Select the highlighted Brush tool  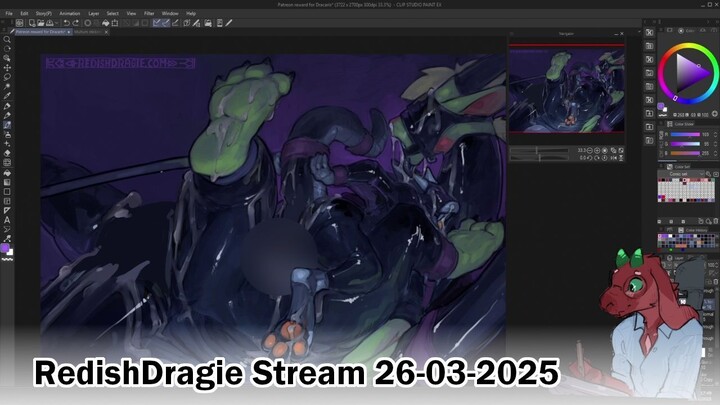(7, 125)
